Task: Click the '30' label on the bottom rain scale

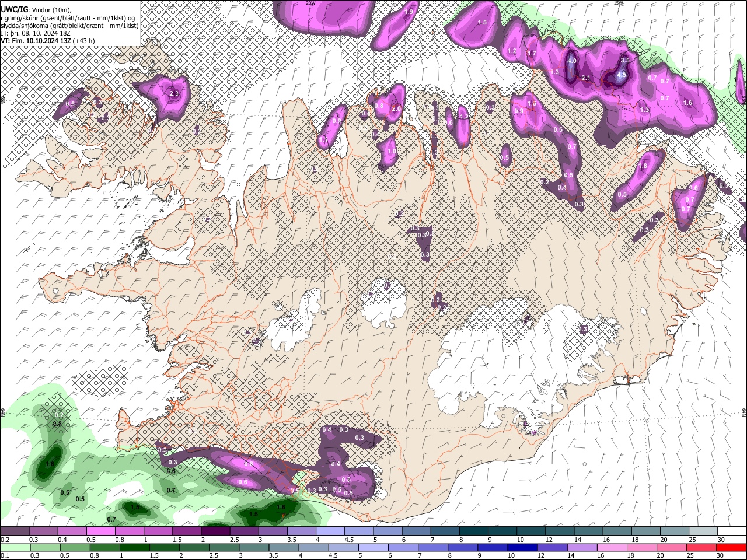Action: (721, 555)
